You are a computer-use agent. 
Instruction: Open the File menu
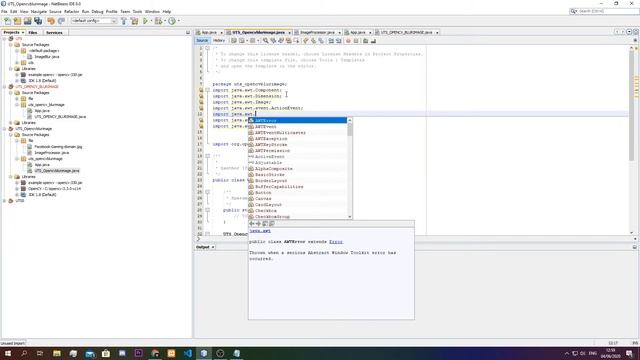(x=4, y=11)
